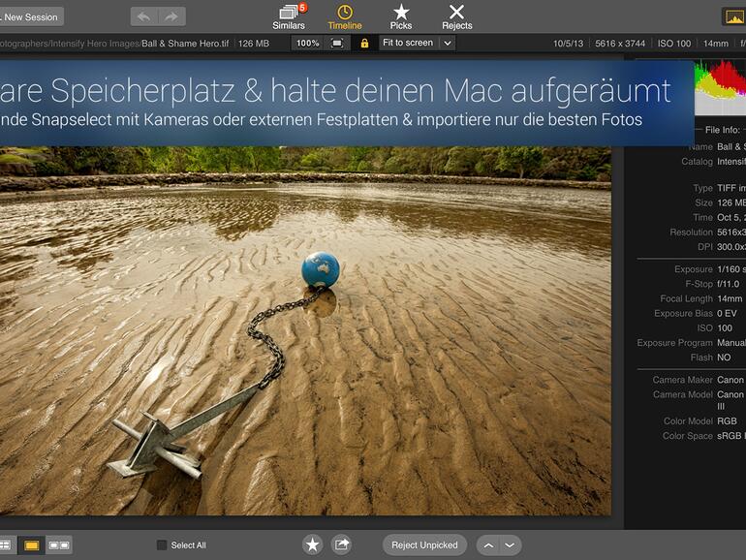This screenshot has width=746, height=560.
Task: Open the Similars view
Action: (x=289, y=17)
